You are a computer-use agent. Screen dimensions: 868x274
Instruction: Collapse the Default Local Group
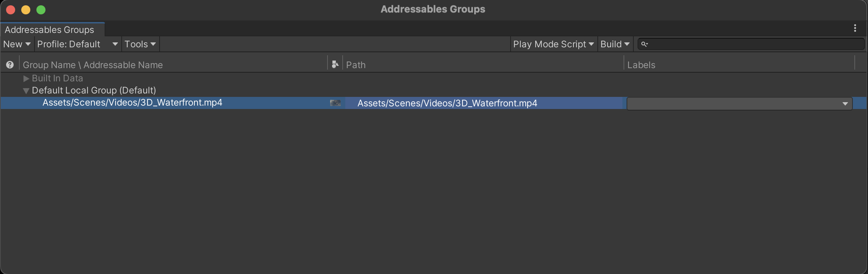pos(26,91)
